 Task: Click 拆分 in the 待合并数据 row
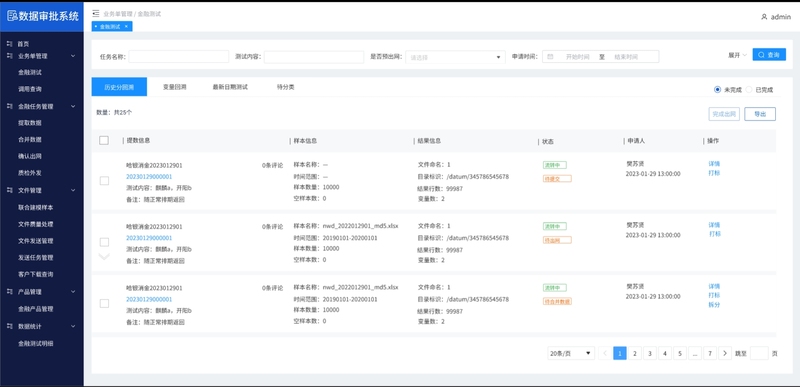(x=714, y=305)
